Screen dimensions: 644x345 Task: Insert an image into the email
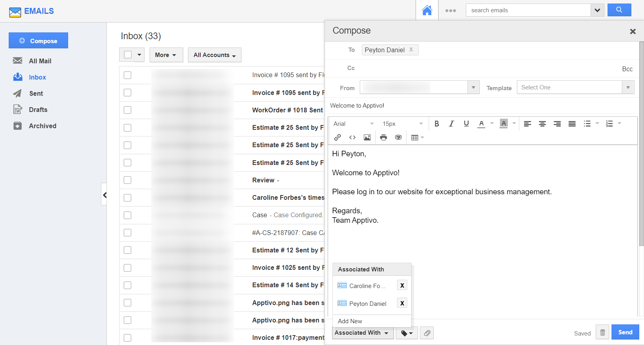point(367,137)
